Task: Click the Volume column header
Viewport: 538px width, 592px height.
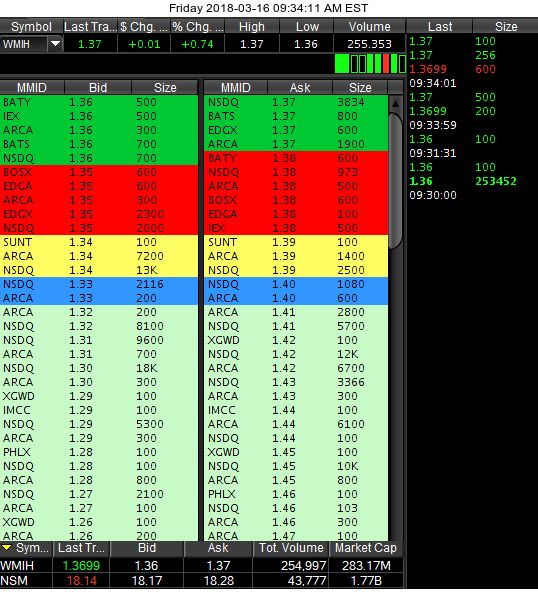Action: coord(370,27)
